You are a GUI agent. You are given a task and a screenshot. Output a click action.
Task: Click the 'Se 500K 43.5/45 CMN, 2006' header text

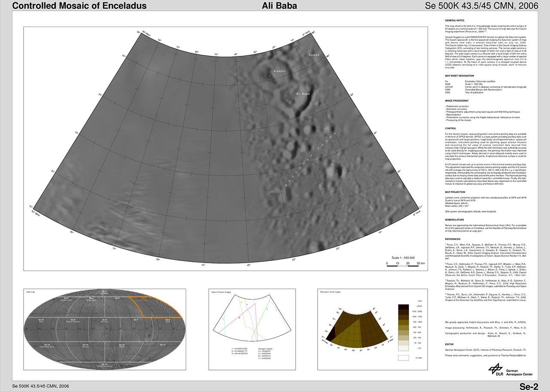(480, 6)
